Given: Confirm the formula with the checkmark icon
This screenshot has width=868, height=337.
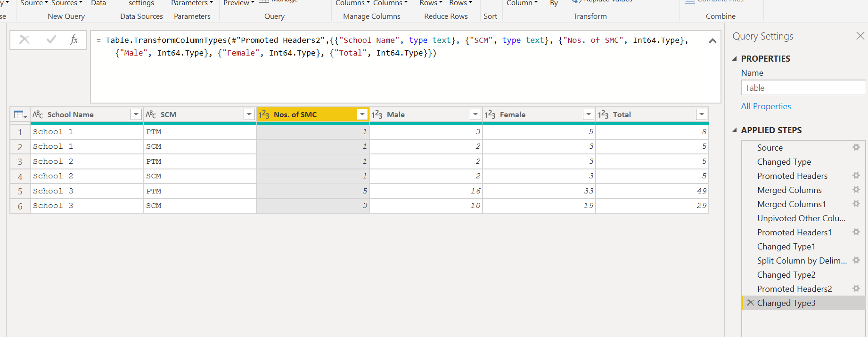Looking at the screenshot, I should click(x=51, y=40).
